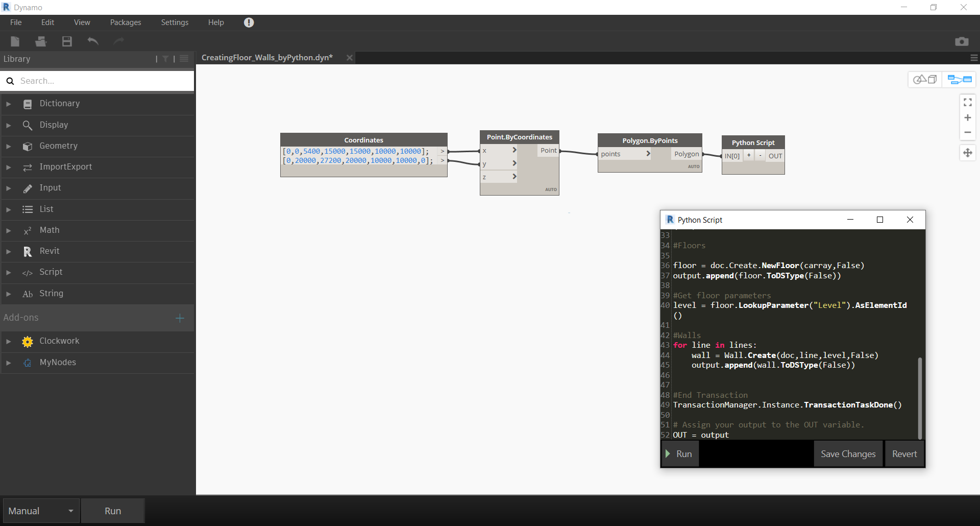Click the x input port chevron on Point.ByCoordinates

pyautogui.click(x=514, y=150)
